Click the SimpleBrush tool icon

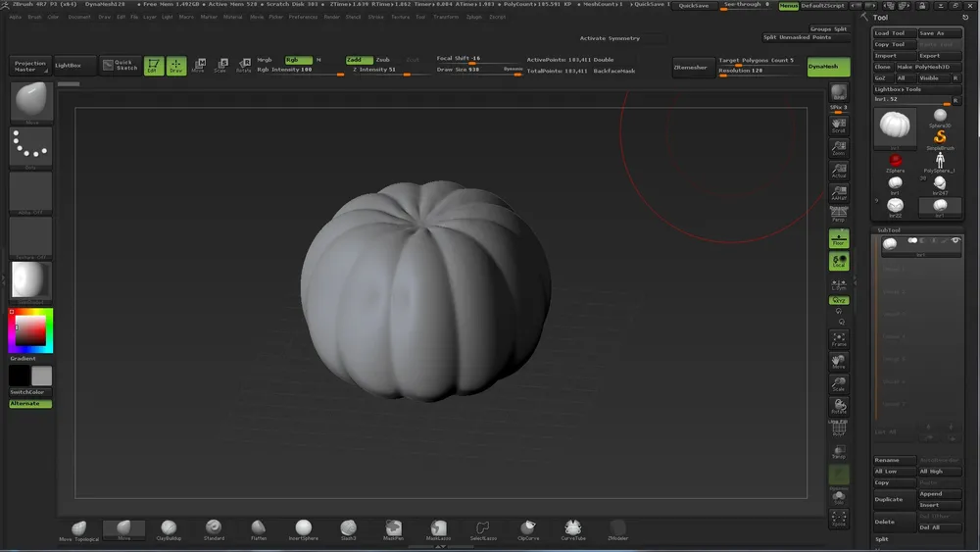[940, 137]
